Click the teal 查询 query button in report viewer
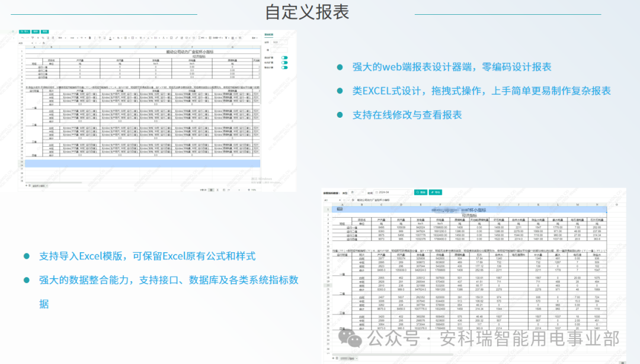This screenshot has height=364, width=640. point(421,192)
